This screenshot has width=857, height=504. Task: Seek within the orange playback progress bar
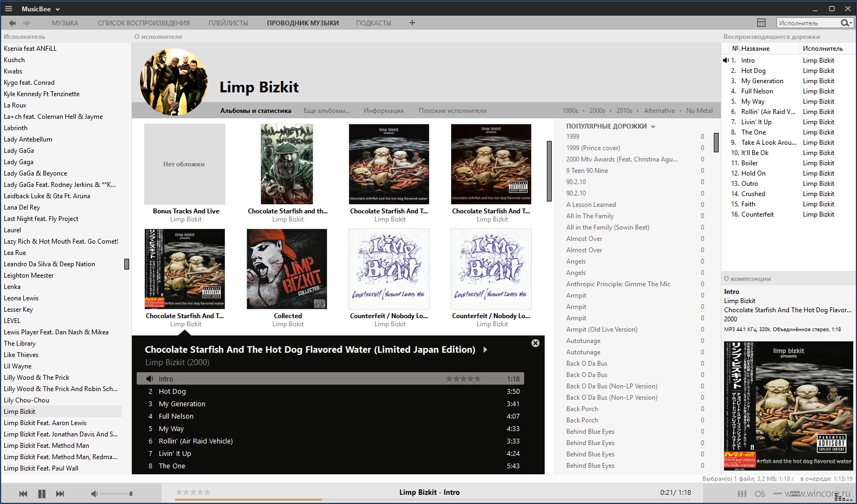point(248,500)
